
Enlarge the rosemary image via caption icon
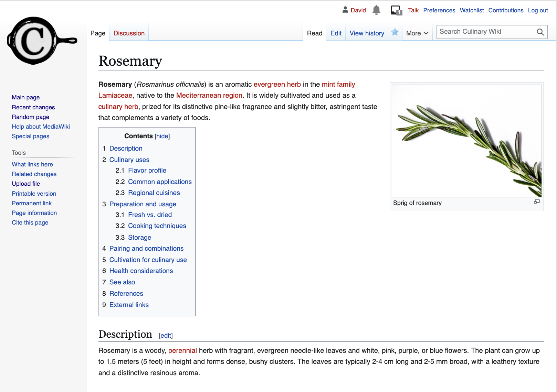click(536, 202)
